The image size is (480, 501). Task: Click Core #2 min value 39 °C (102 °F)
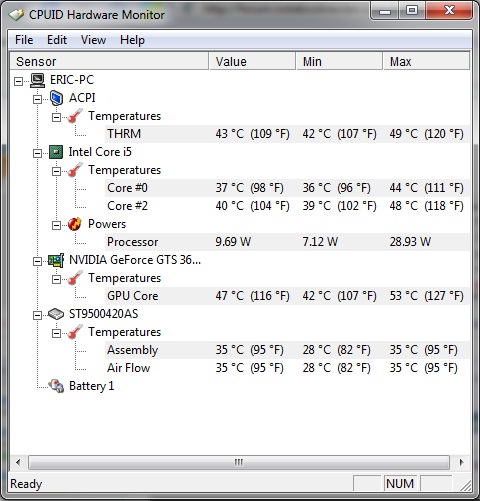pyautogui.click(x=339, y=206)
